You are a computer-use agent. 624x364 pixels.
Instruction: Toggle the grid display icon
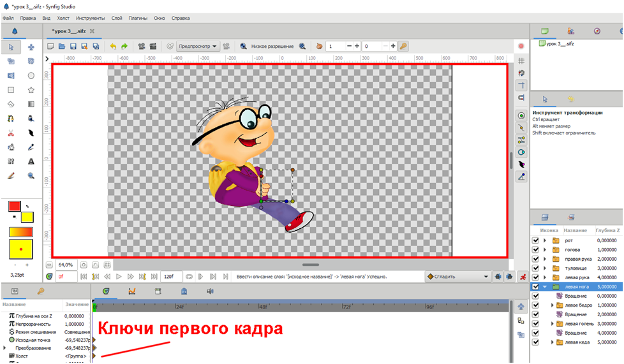pos(521,61)
